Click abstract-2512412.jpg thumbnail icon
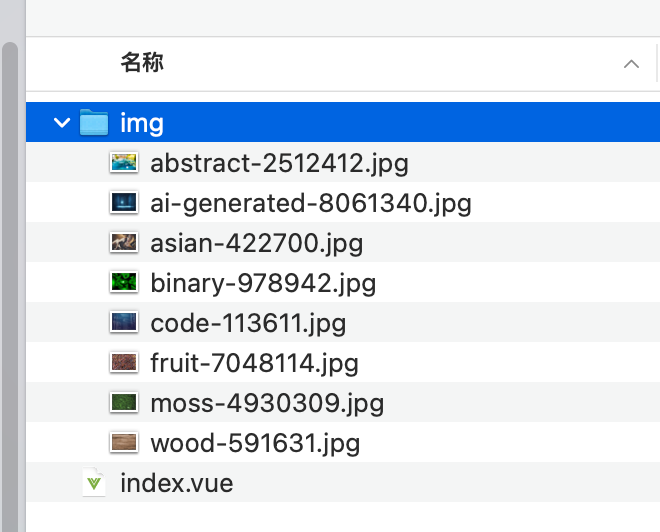660x532 pixels. coord(124,162)
